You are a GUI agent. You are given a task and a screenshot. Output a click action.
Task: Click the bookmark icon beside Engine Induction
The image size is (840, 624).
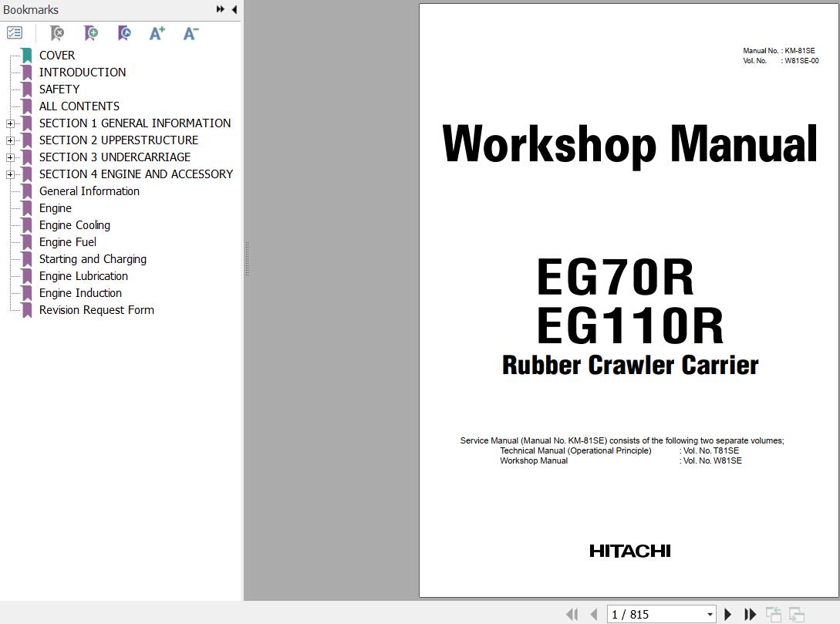tap(27, 294)
